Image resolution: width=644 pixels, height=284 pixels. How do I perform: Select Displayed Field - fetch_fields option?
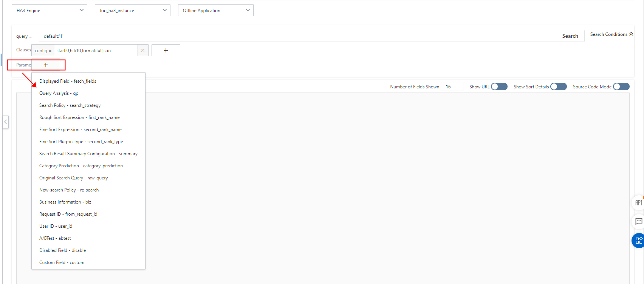coord(88,81)
